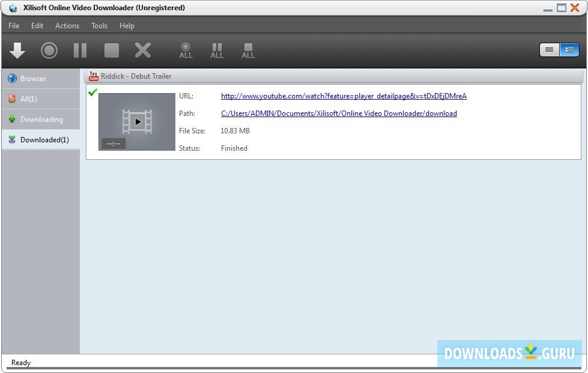
Task: Open the download folder path link
Action: tap(338, 113)
